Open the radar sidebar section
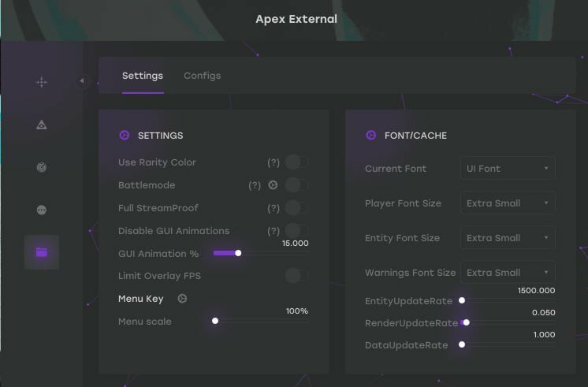 pyautogui.click(x=42, y=167)
